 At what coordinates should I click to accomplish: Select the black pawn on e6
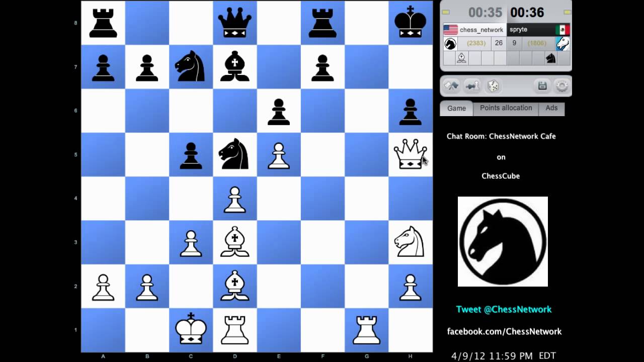click(x=278, y=112)
